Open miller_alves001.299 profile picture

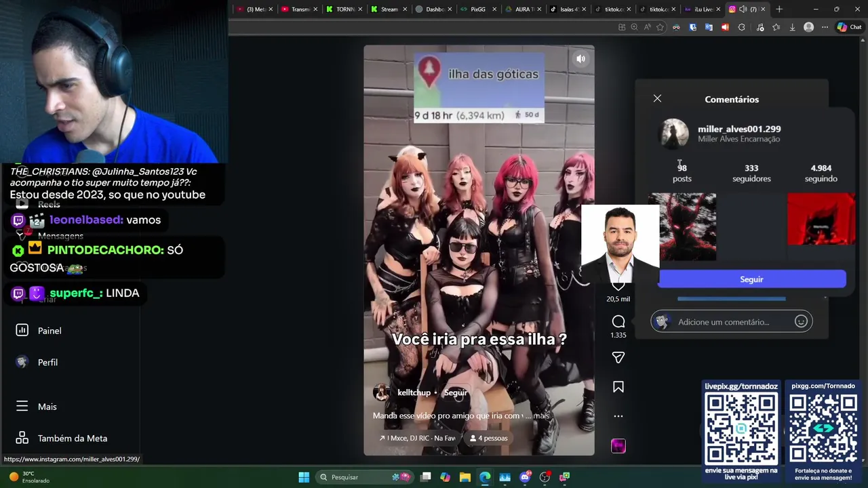click(674, 134)
